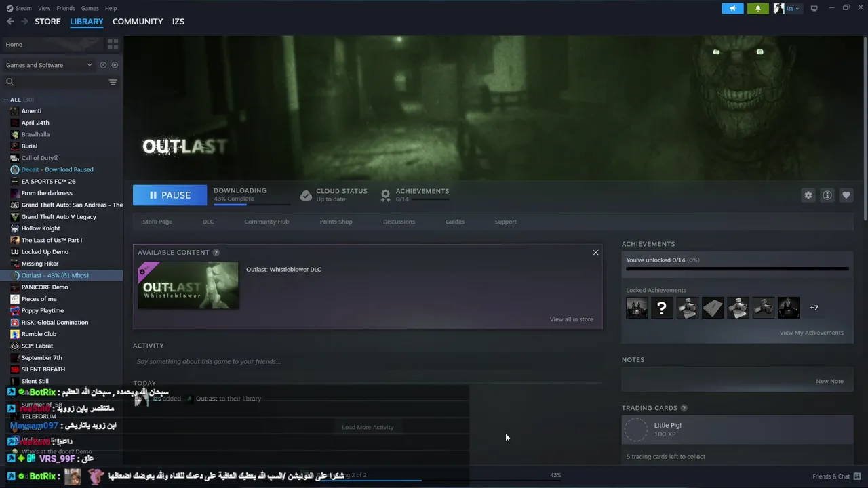Open the Friends menu
The image size is (868, 488).
coord(66,8)
